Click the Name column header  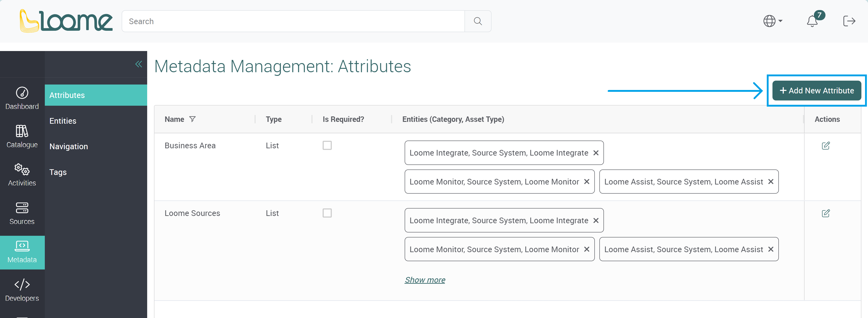(x=174, y=119)
